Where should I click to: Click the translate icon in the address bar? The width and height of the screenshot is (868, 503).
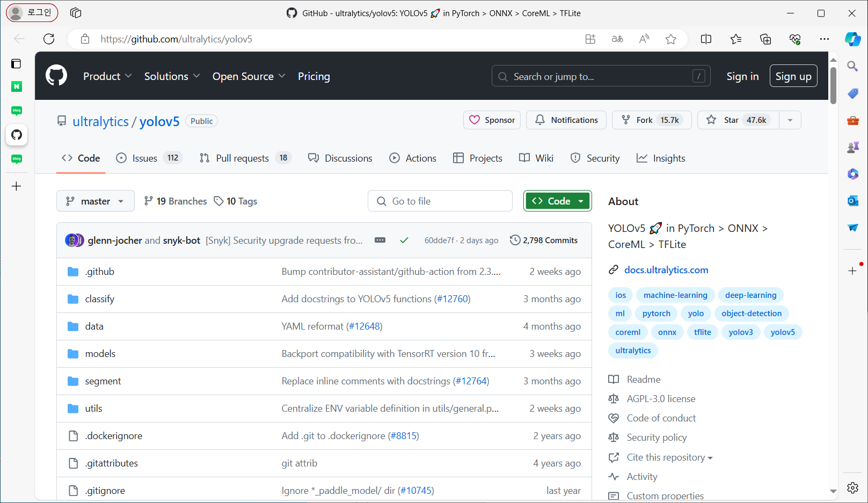[617, 39]
